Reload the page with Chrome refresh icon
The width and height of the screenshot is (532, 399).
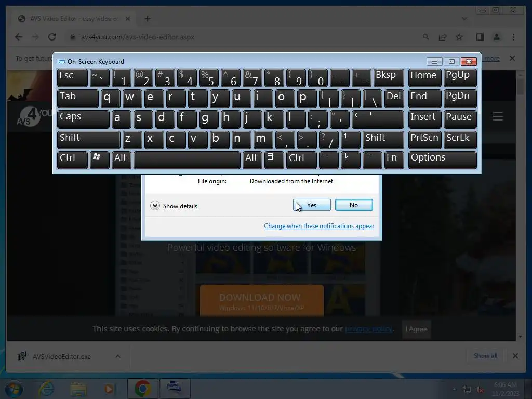[52, 37]
